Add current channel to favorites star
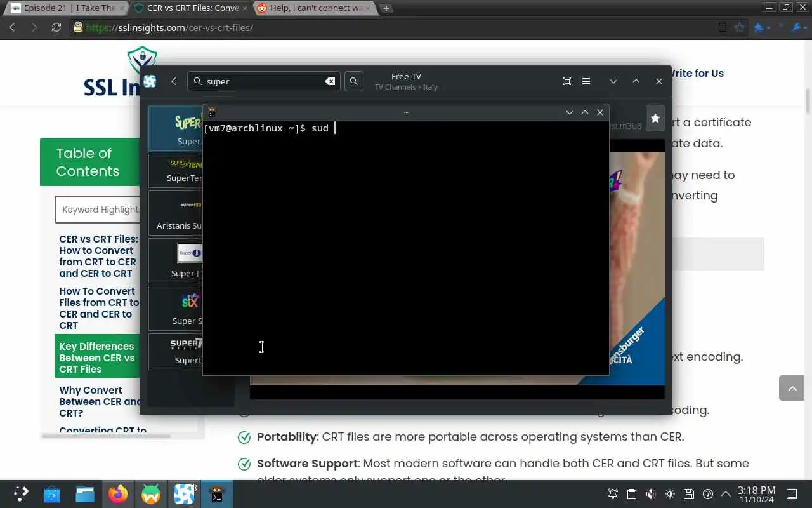 point(655,118)
